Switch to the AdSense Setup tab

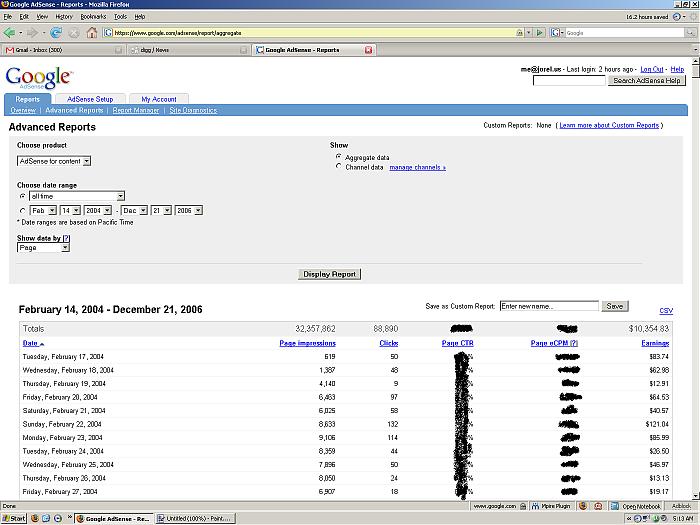tap(90, 99)
